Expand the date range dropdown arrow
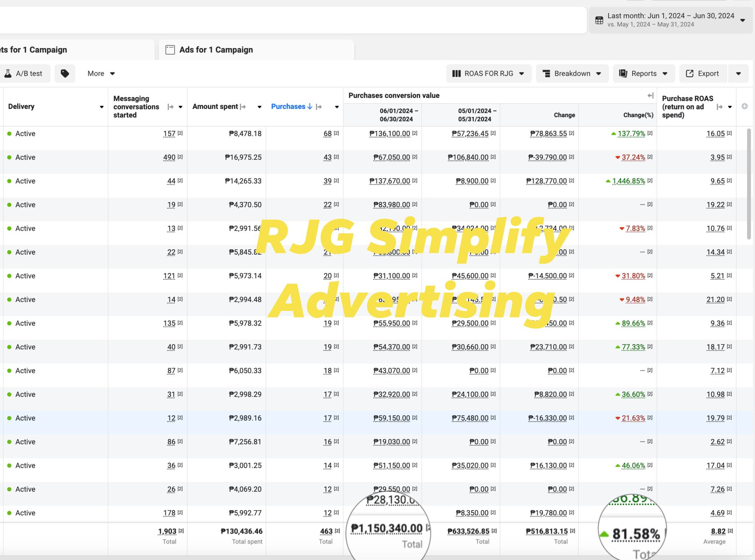 click(x=742, y=20)
